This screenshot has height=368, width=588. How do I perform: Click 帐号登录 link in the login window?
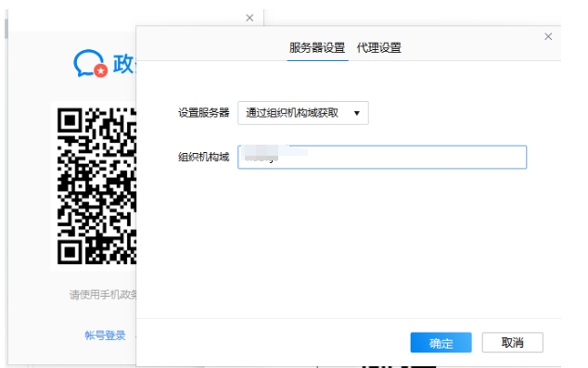coord(105,335)
